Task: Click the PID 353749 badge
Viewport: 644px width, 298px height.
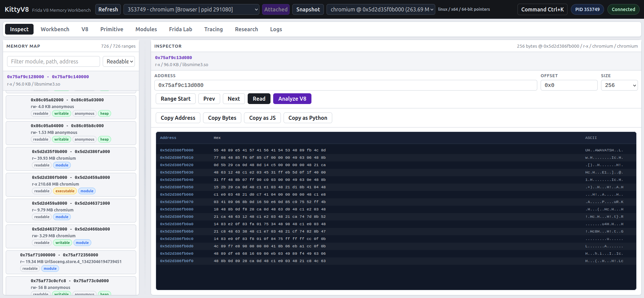Action: pyautogui.click(x=587, y=9)
